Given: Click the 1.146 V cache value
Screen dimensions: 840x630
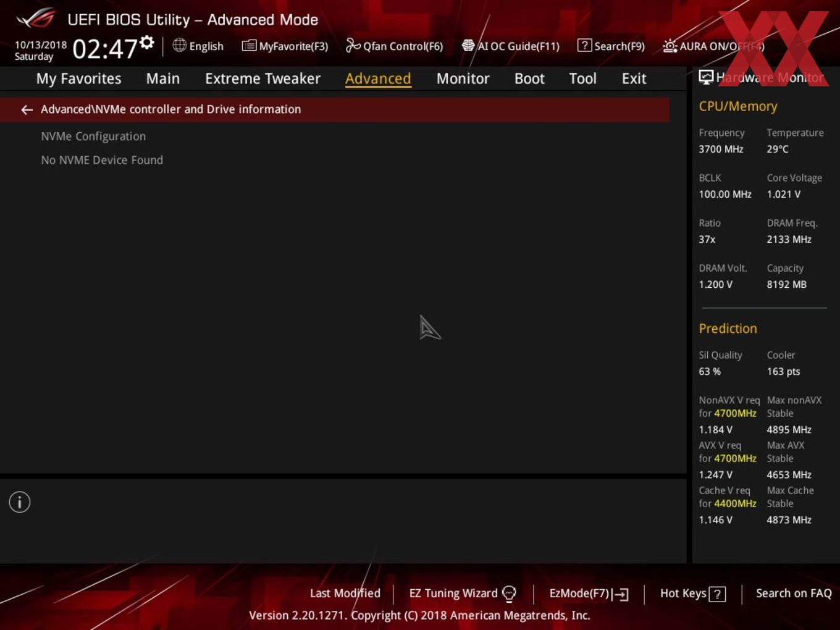Looking at the screenshot, I should (x=716, y=519).
